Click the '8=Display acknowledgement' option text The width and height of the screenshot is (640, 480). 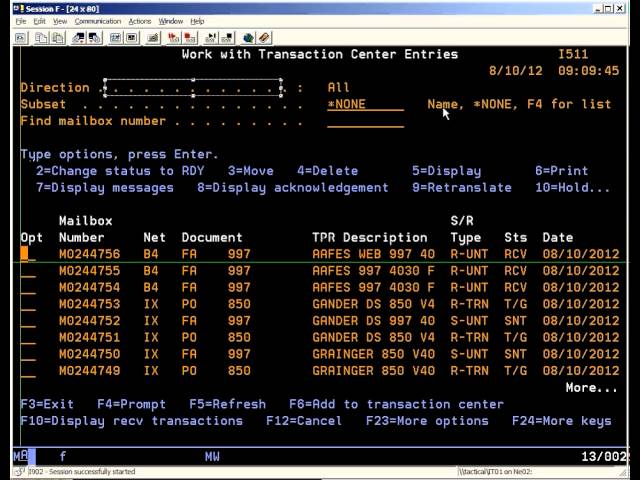tap(293, 188)
